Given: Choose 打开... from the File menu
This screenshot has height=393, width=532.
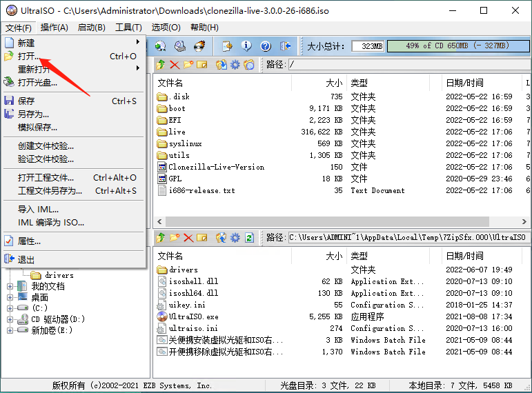Looking at the screenshot, I should tap(74, 57).
